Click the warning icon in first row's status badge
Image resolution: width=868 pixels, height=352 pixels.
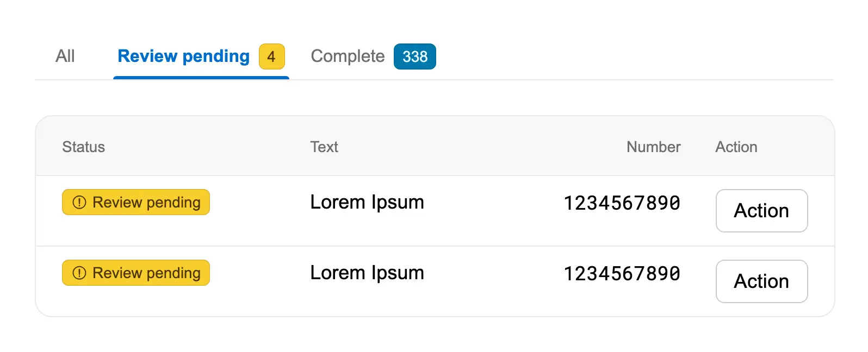point(79,203)
